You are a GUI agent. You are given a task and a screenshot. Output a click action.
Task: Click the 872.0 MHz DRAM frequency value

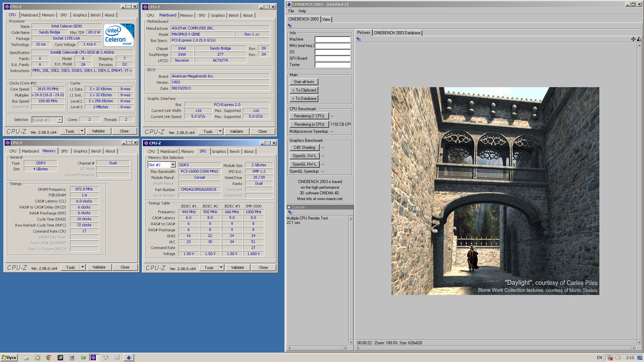click(84, 189)
